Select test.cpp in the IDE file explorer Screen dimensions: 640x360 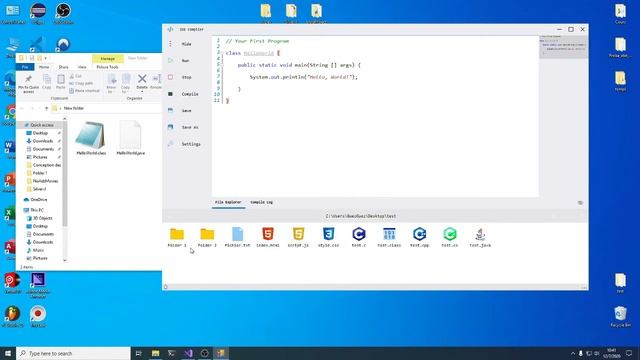[x=420, y=238]
